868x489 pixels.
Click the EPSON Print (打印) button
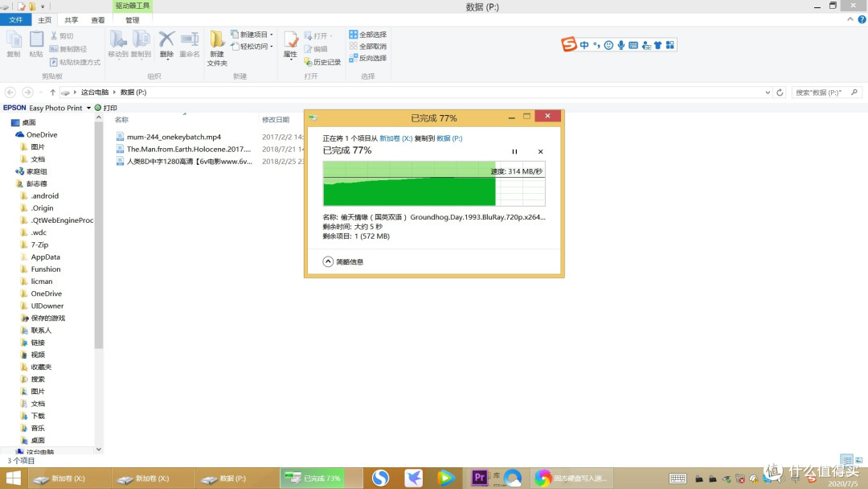pos(106,108)
